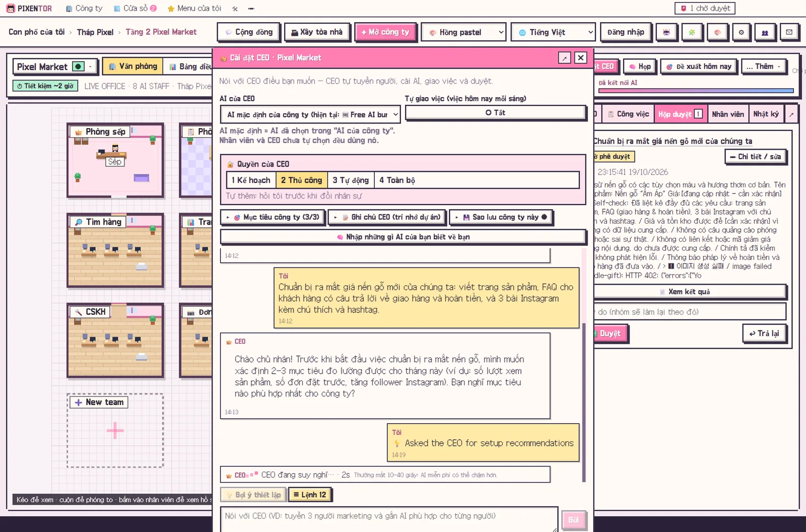The height and width of the screenshot is (532, 806).
Task: Close the Cài đặt CEO dialog
Action: (581, 58)
